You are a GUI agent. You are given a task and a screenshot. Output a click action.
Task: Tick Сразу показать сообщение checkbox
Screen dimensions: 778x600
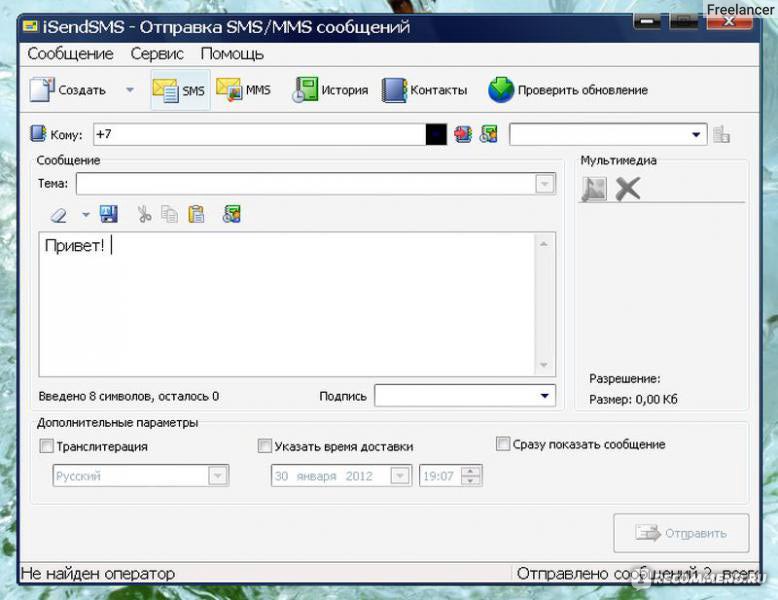click(x=503, y=444)
